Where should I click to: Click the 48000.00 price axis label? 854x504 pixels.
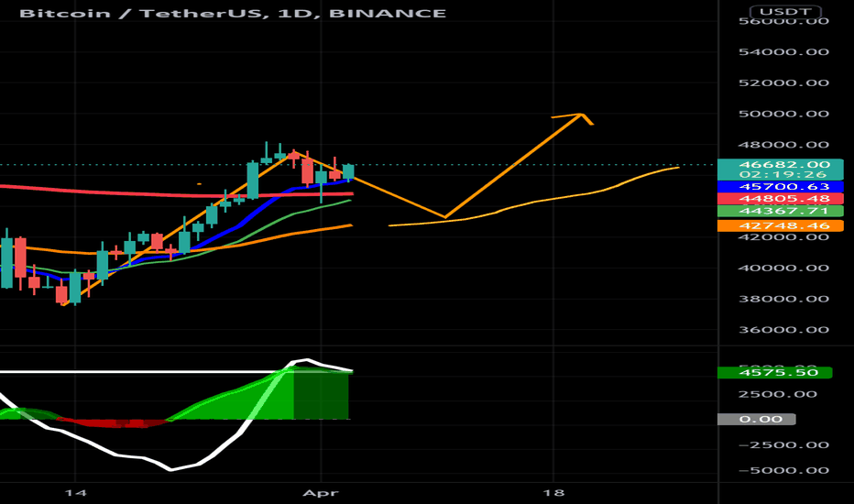pyautogui.click(x=783, y=145)
